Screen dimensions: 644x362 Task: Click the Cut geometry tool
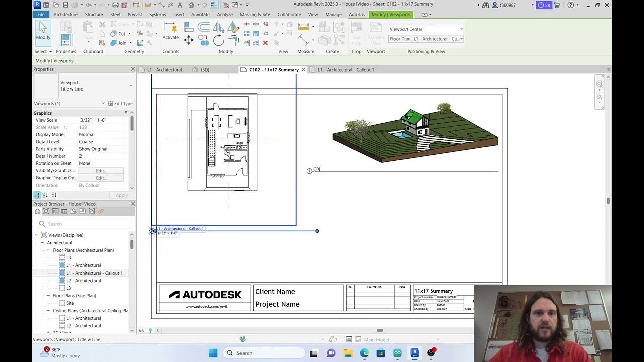click(119, 34)
